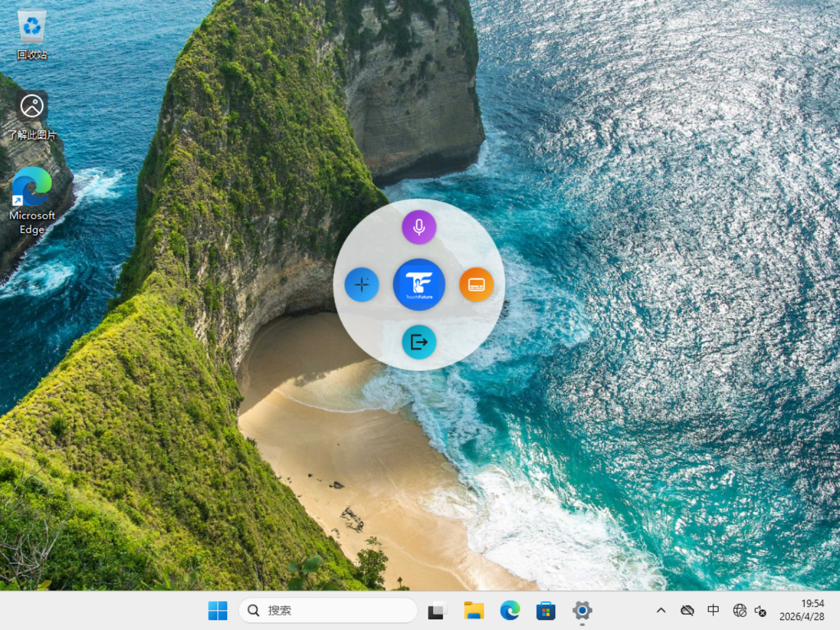Click the blue crosshair button in radial menu
The image size is (840, 630).
[x=362, y=285]
